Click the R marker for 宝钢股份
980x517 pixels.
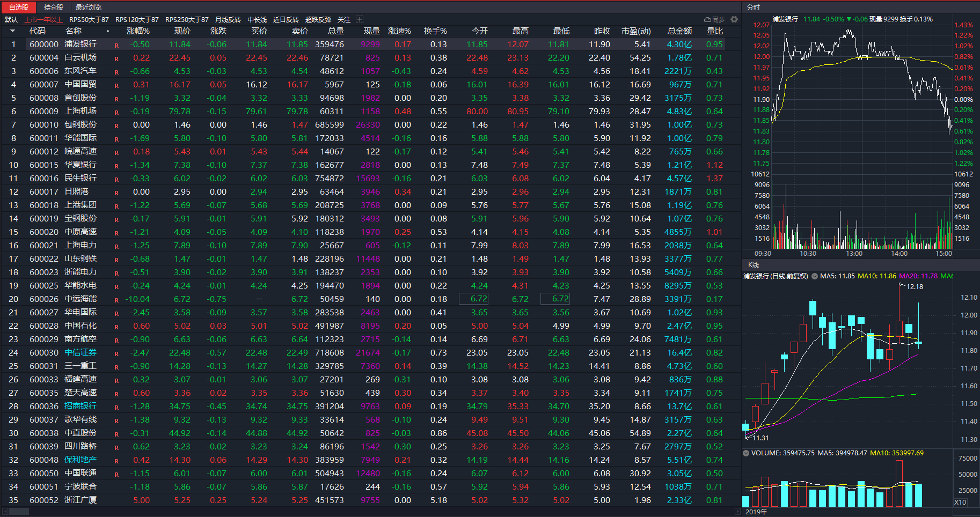116,219
